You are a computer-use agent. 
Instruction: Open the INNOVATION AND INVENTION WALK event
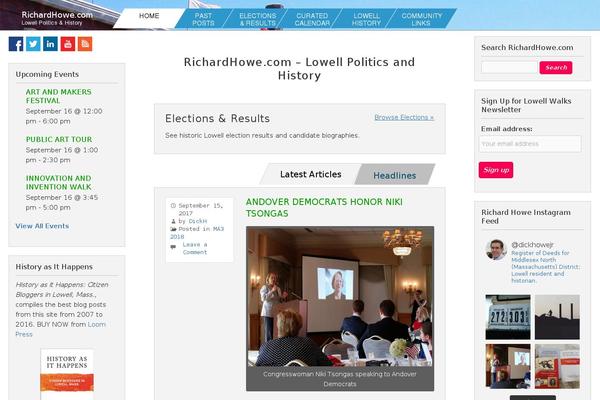point(59,183)
